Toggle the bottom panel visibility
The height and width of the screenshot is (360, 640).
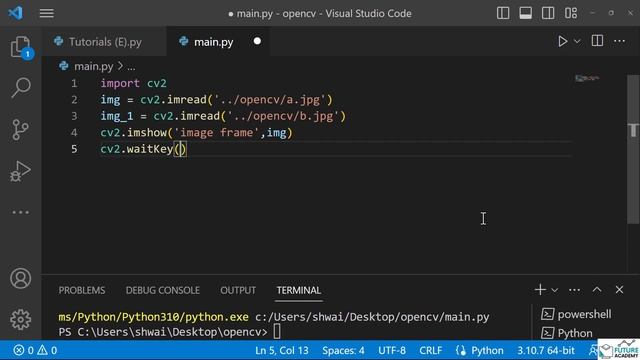525,13
